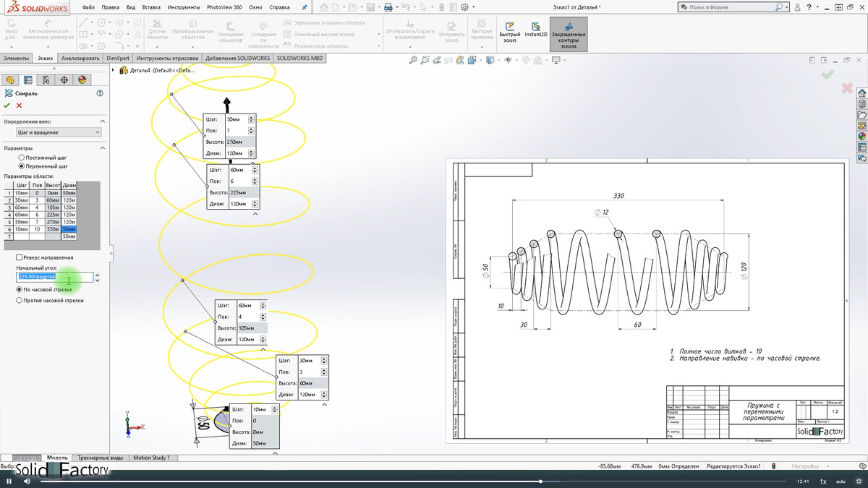Click the Instant2D toolbar icon
This screenshot has height=488, width=868.
point(535,30)
